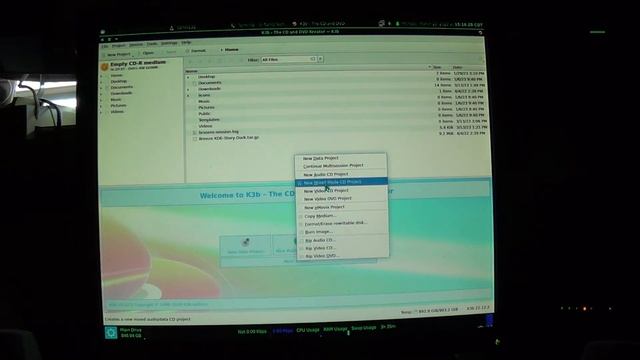Select Downloads in the left folder tree
Image resolution: width=640 pixels, height=360 pixels.
[x=121, y=93]
